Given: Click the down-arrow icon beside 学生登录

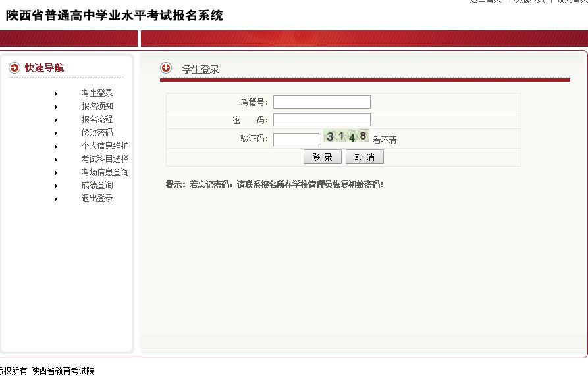Looking at the screenshot, I should coord(166,68).
